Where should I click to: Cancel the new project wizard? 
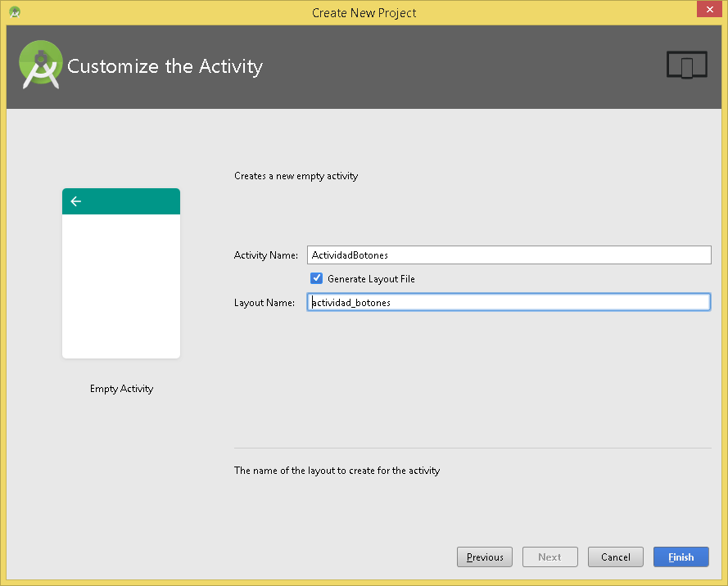point(615,557)
